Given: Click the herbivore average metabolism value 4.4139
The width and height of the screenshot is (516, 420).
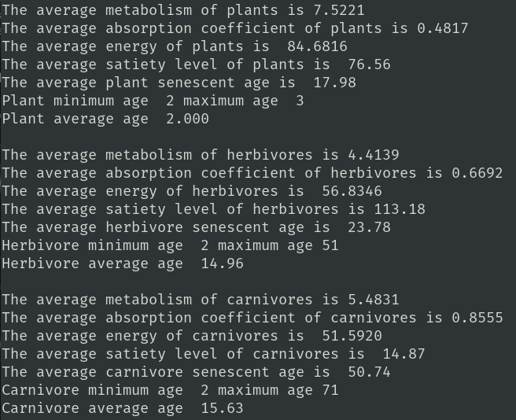Looking at the screenshot, I should click(373, 155).
